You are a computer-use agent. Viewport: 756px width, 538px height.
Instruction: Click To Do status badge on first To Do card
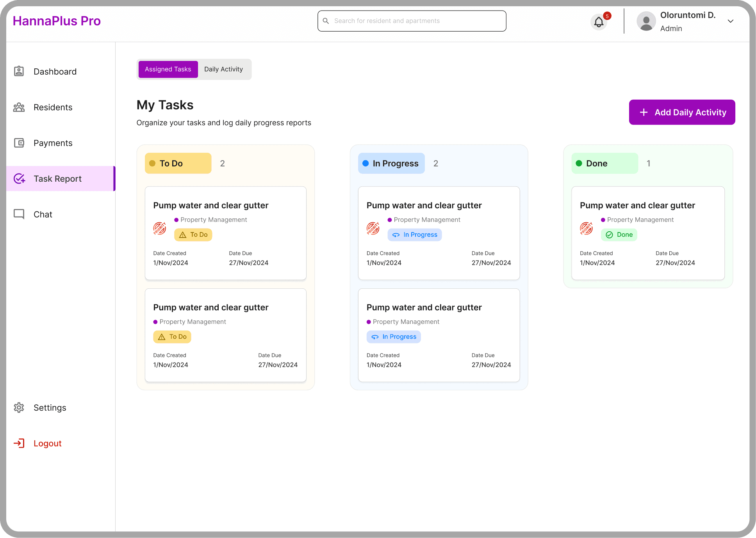pyautogui.click(x=193, y=235)
